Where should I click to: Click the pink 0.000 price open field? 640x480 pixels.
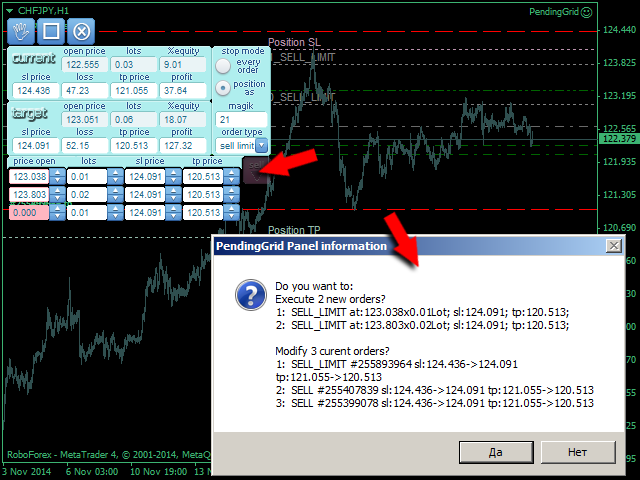pos(27,212)
